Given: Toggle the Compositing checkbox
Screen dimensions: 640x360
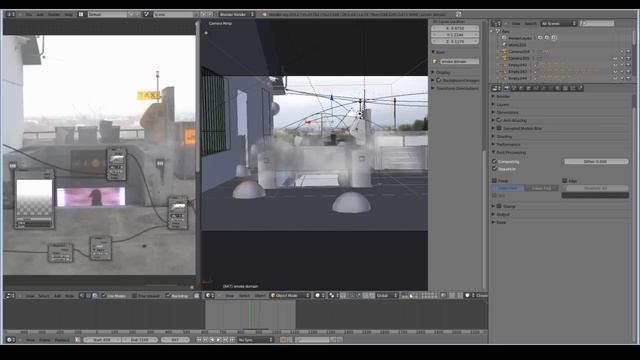Looking at the screenshot, I should pos(495,162).
